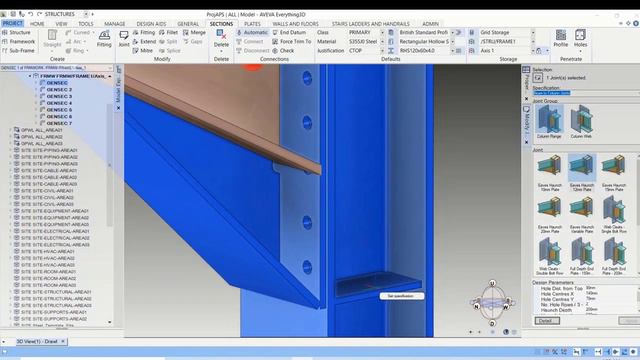Click the list icon beside RHS120x60x4.0
The image size is (640, 360).
459,51
